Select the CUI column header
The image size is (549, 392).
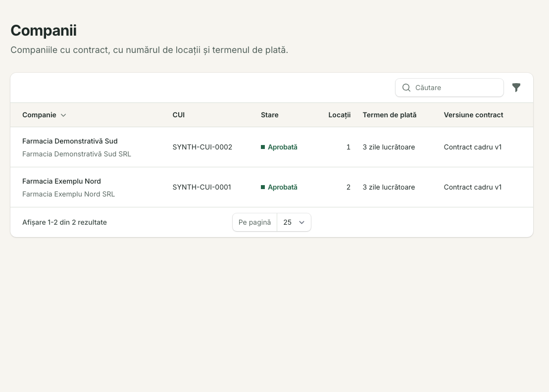click(x=179, y=115)
